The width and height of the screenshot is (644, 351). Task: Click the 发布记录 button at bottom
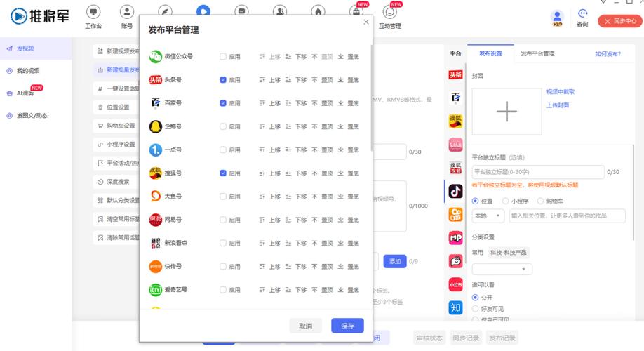click(502, 338)
